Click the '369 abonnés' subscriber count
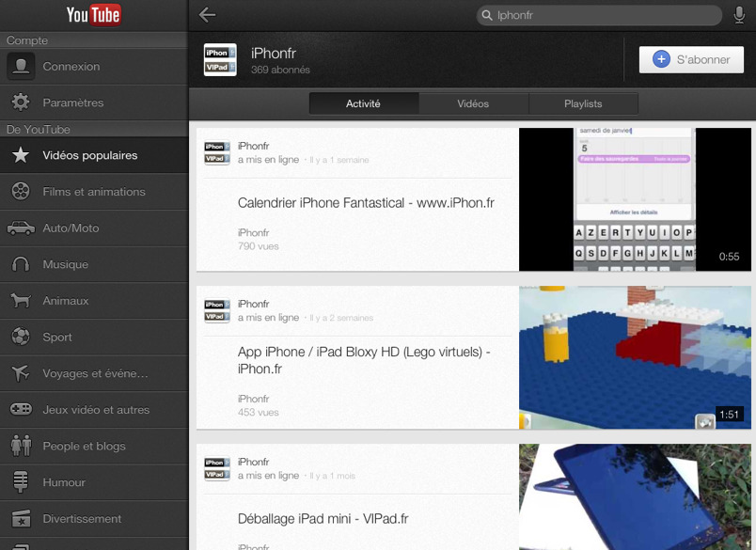Screen dimensions: 756x550 (x=280, y=70)
